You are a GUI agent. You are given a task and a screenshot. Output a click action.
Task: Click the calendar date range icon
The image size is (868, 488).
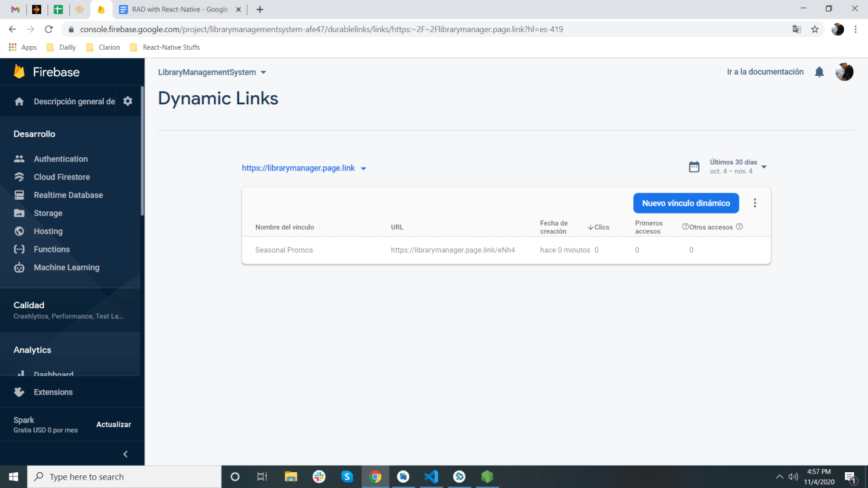tap(694, 167)
